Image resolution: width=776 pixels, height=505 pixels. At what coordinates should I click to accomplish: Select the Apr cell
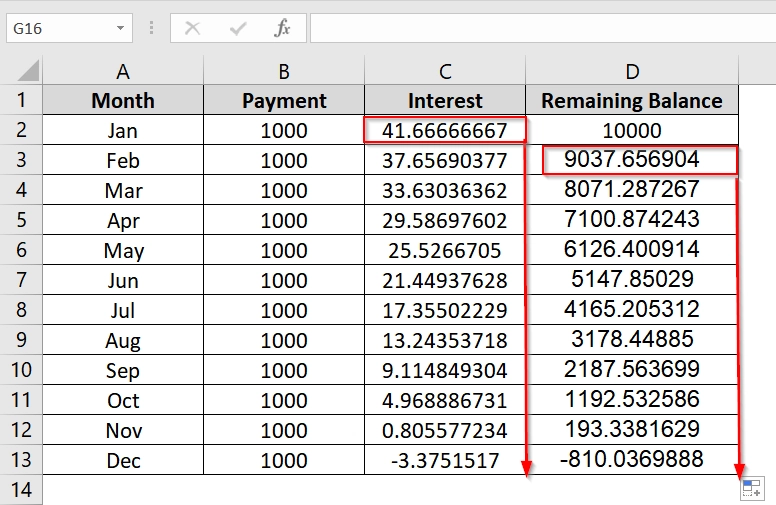tap(123, 220)
